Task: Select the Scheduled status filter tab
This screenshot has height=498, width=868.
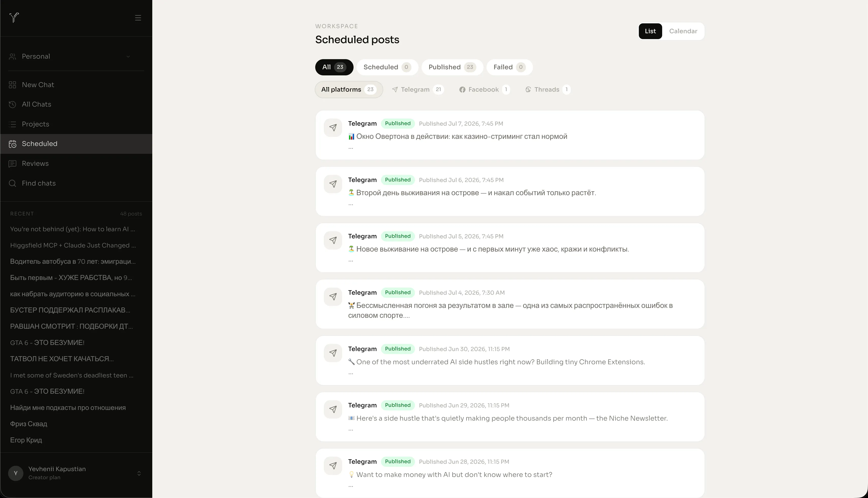Action: pos(387,67)
